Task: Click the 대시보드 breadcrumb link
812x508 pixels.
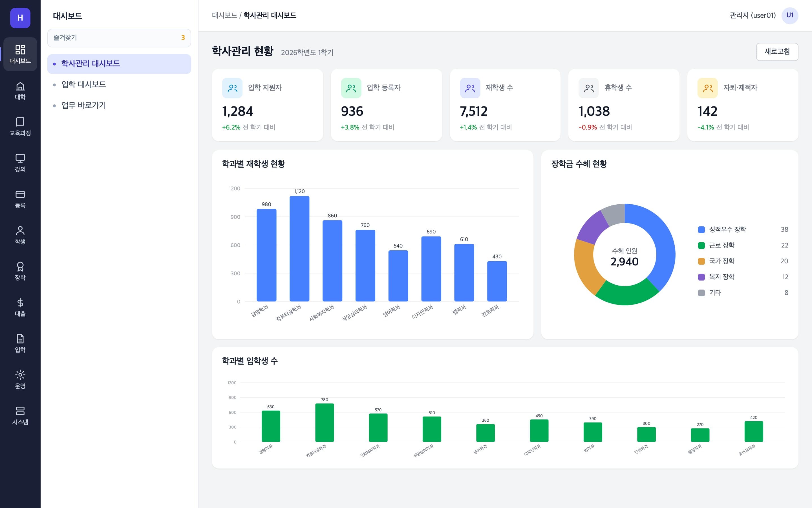Action: tap(224, 16)
